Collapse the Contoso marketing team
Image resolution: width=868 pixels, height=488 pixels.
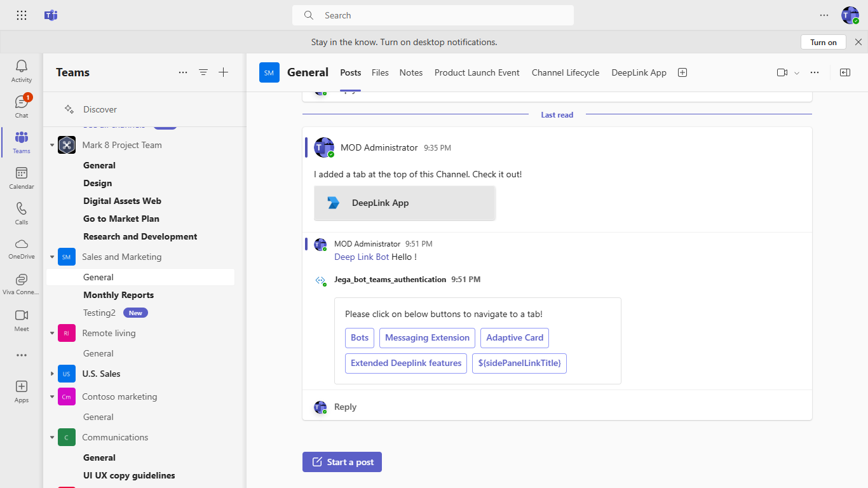(52, 396)
